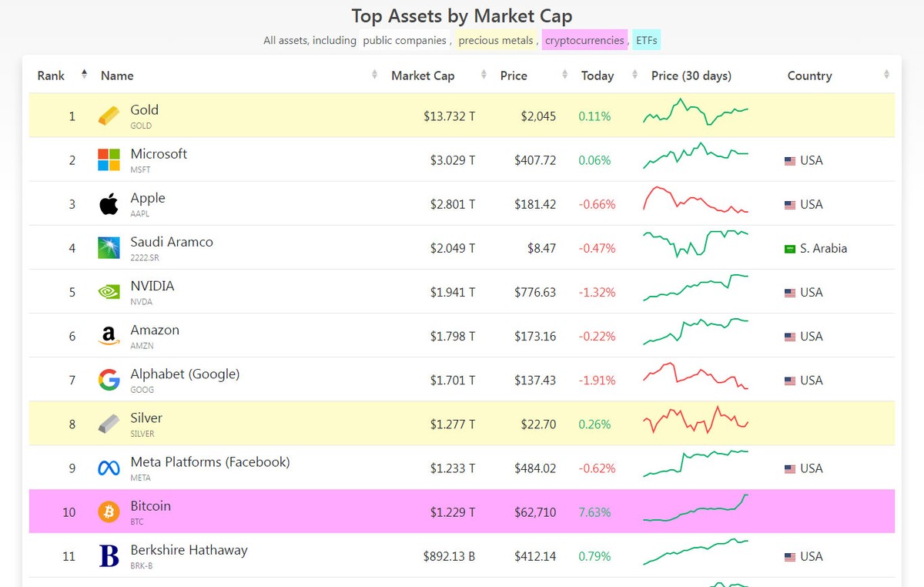Click the ETFs filter link

(x=646, y=39)
